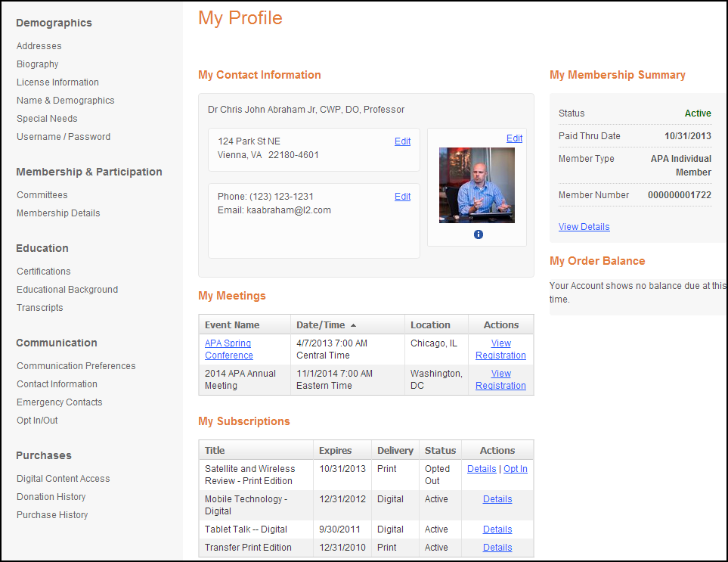Open Certifications under Education
This screenshot has height=562, width=728.
point(43,271)
